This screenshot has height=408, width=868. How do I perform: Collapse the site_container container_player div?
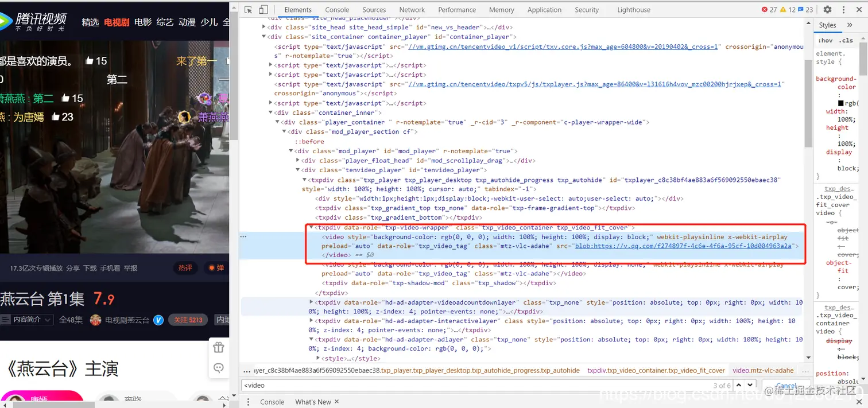click(264, 37)
